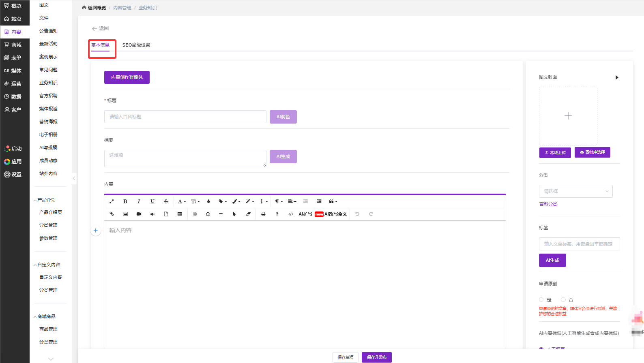Open the emoticon picker
The width and height of the screenshot is (644, 363).
(195, 214)
